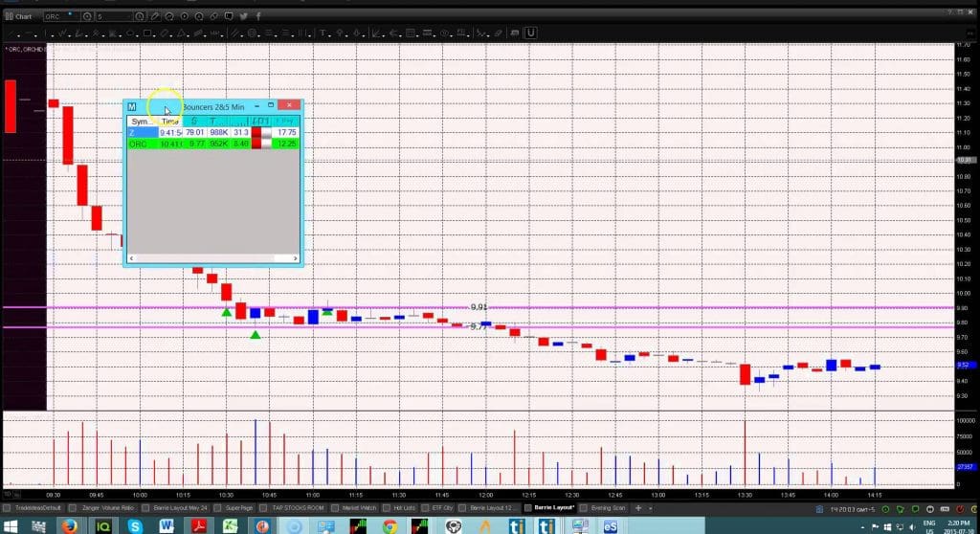
Task: Select the Z row in Bouncers list
Action: pos(213,133)
